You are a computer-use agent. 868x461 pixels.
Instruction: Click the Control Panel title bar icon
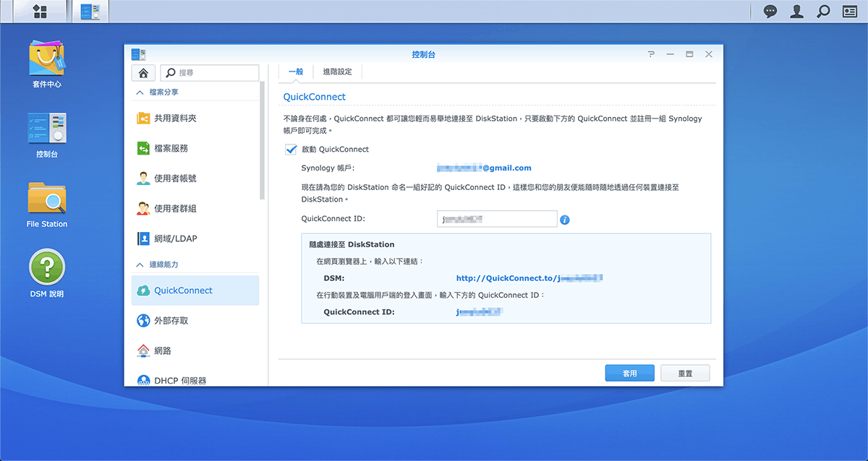(139, 54)
